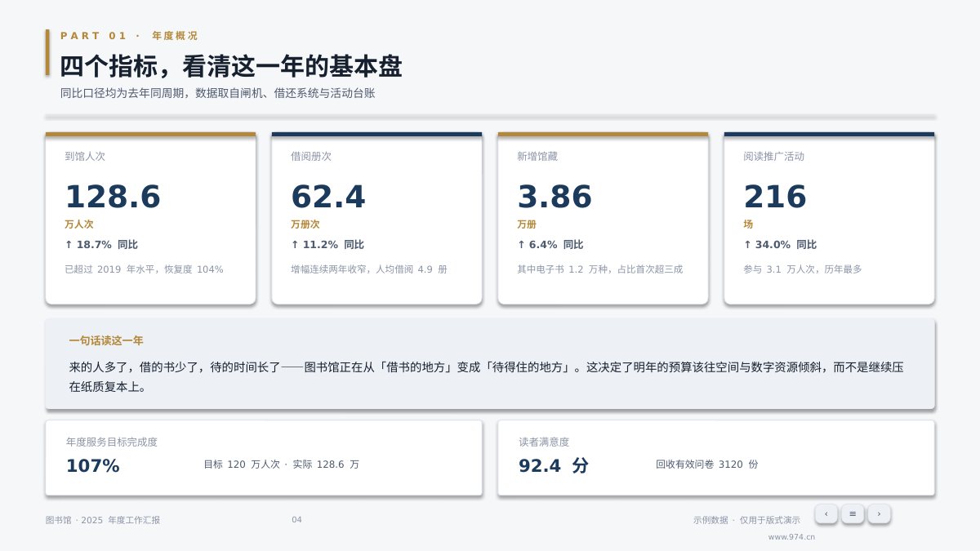Select the 读者满意度 label
Screen dimensions: 980x551
544,442
